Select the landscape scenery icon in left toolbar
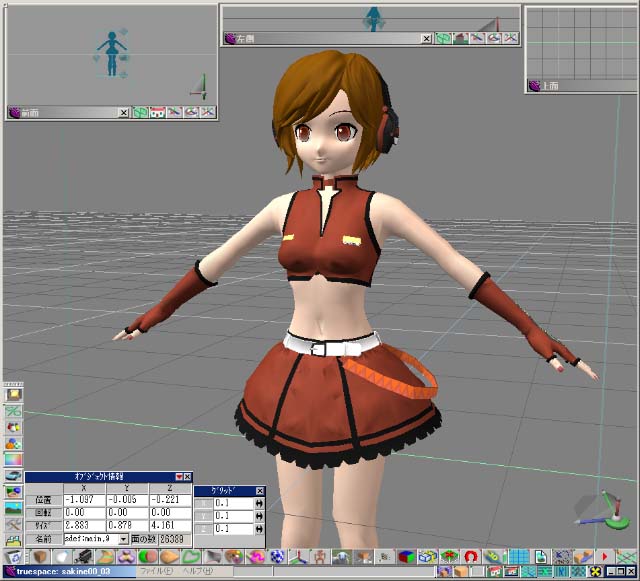The height and width of the screenshot is (581, 640). pos(14,508)
